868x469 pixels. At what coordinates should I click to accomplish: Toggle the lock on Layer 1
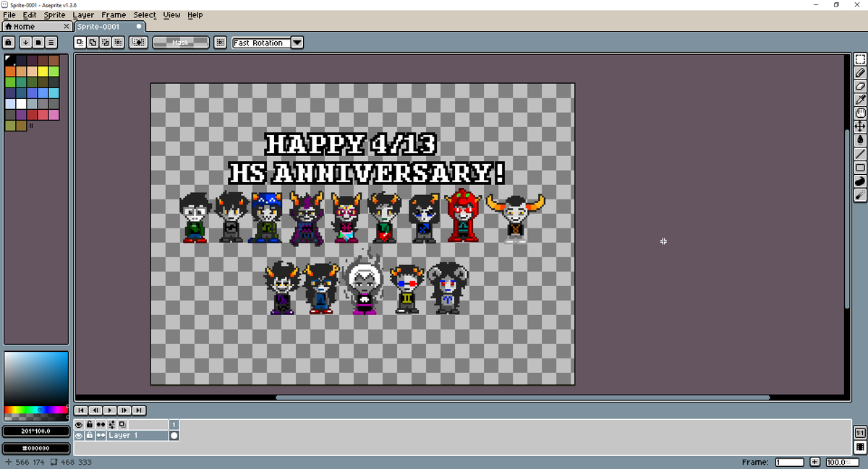click(x=90, y=436)
